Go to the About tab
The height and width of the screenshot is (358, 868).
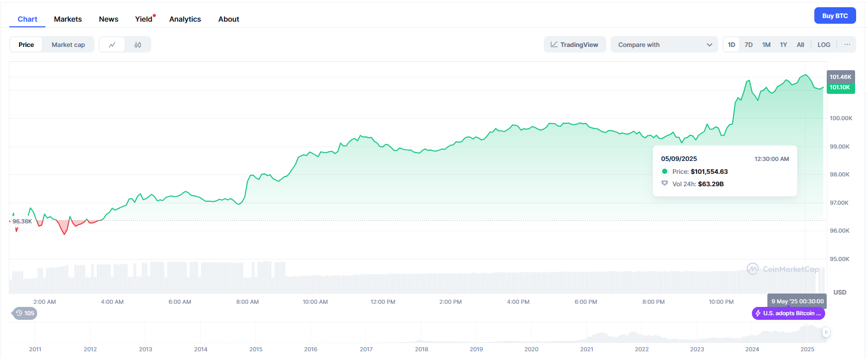click(229, 19)
